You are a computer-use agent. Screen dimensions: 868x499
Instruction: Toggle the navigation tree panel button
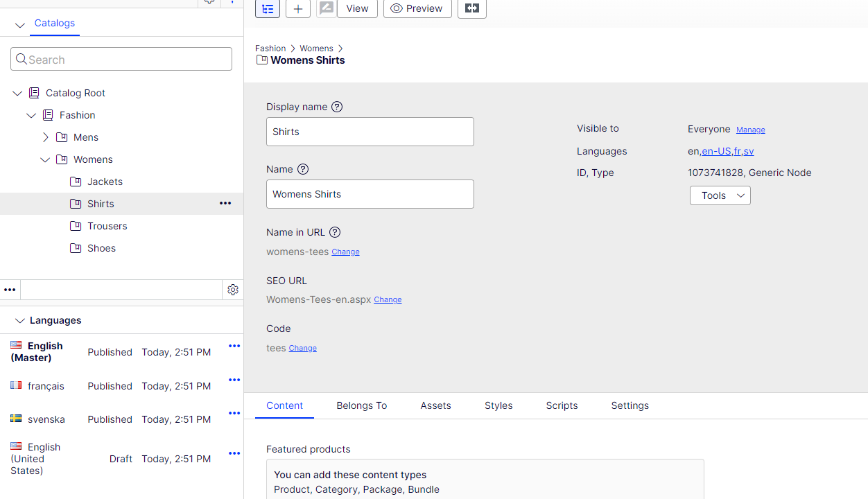(x=268, y=8)
